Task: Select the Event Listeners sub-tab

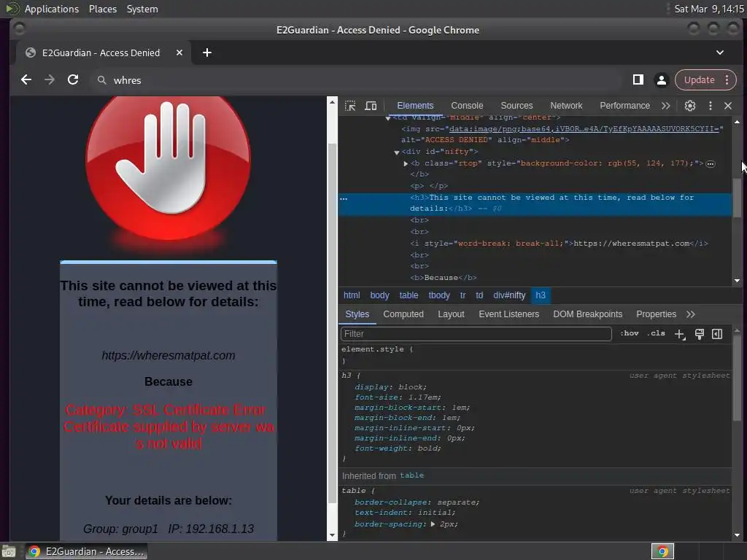Action: click(508, 314)
